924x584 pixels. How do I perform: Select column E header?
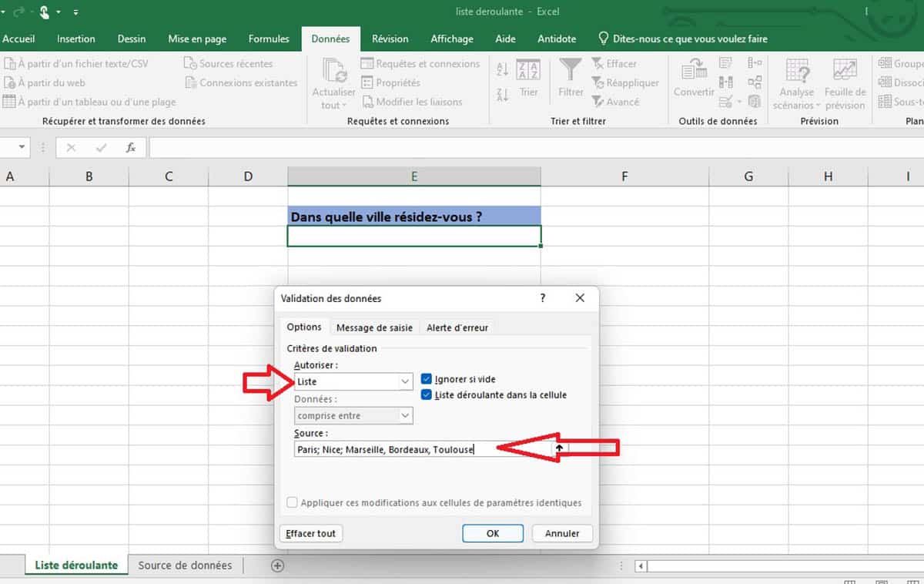(x=414, y=176)
